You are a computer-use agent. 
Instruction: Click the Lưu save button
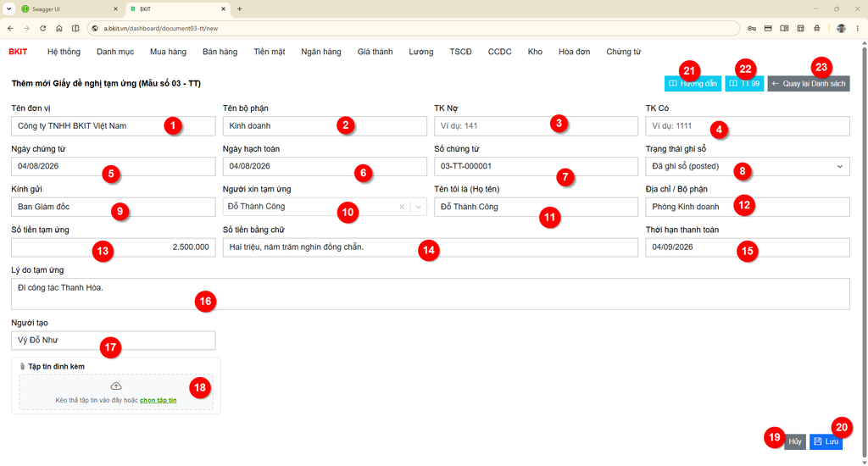point(826,441)
